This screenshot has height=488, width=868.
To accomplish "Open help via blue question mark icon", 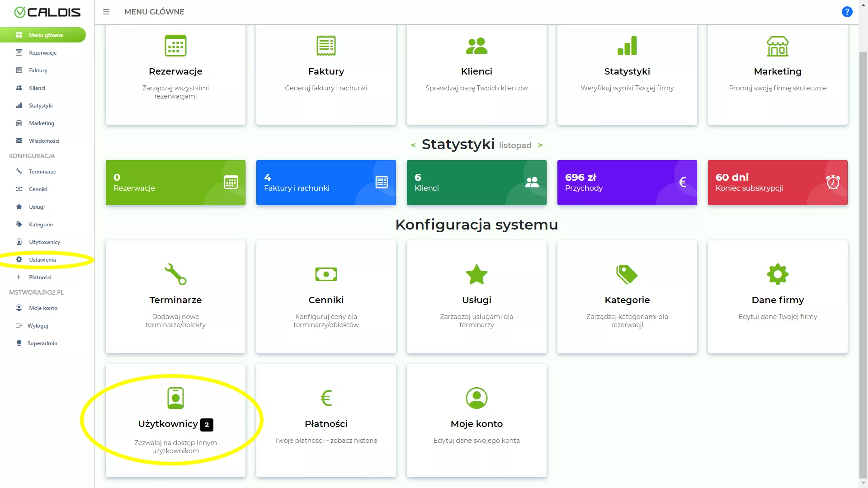I will pos(847,12).
